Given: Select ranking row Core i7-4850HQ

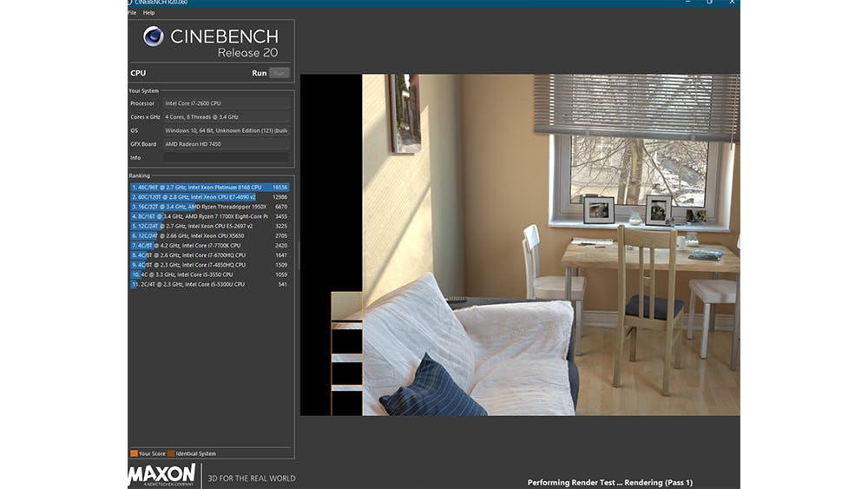Looking at the screenshot, I should (x=210, y=265).
